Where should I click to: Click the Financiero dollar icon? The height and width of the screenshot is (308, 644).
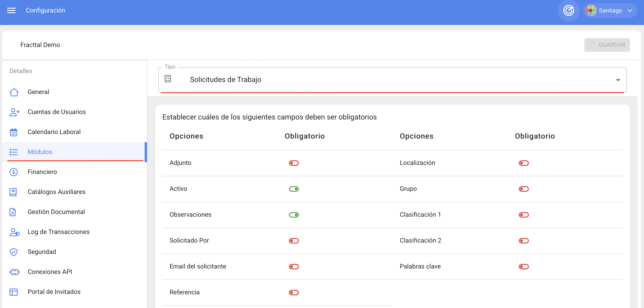coord(14,172)
